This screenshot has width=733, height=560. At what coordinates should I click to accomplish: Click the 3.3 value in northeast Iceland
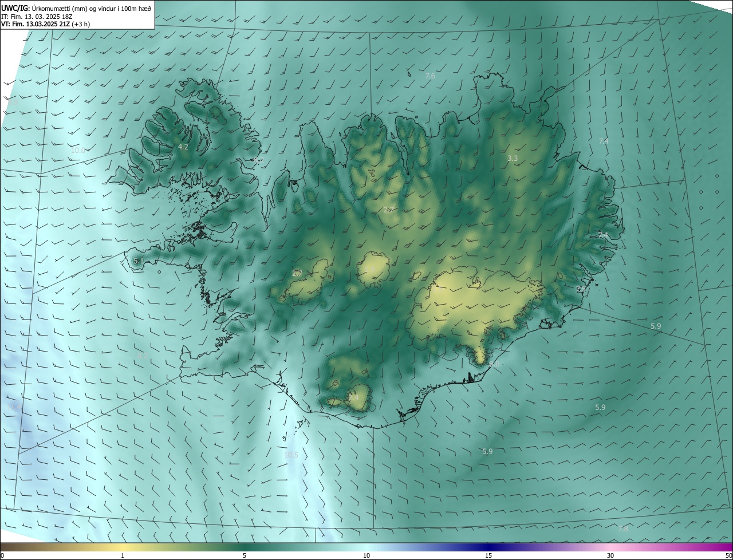click(513, 158)
